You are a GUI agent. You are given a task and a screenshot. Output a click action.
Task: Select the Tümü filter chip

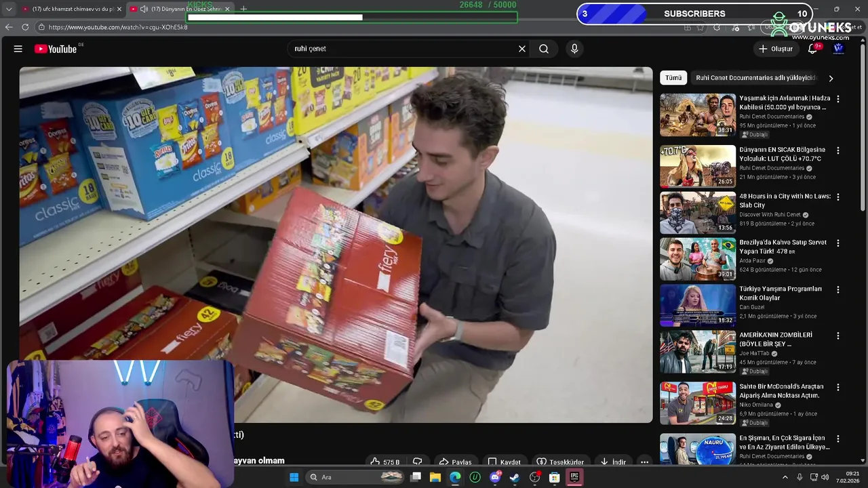(x=673, y=78)
